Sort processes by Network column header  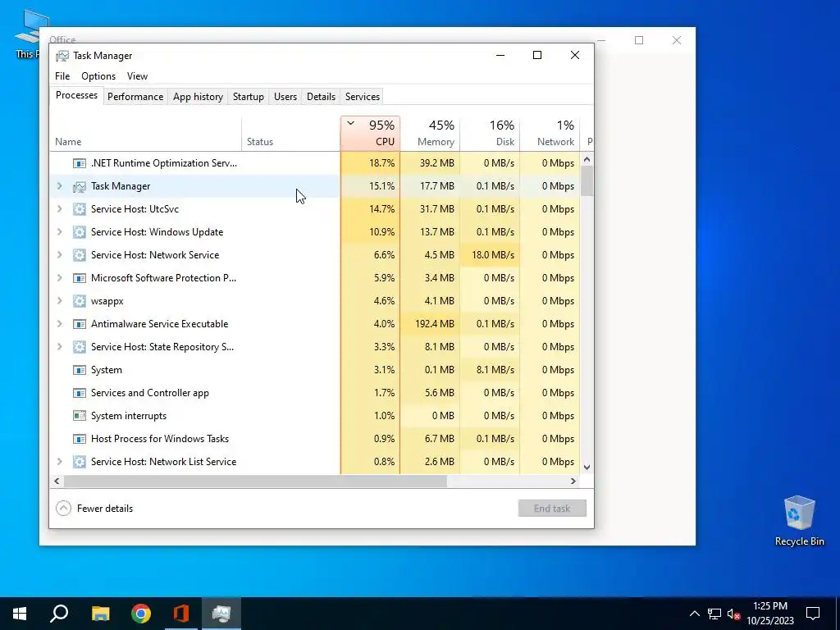[x=550, y=133]
